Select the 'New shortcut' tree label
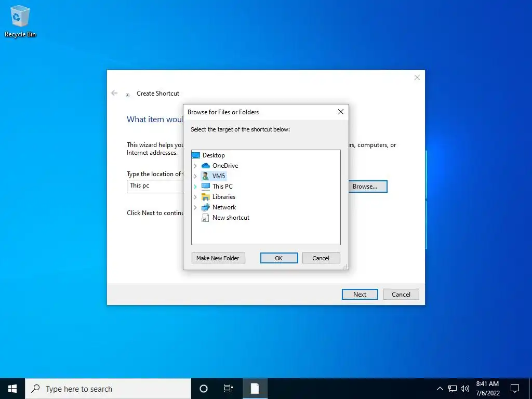 [231, 218]
